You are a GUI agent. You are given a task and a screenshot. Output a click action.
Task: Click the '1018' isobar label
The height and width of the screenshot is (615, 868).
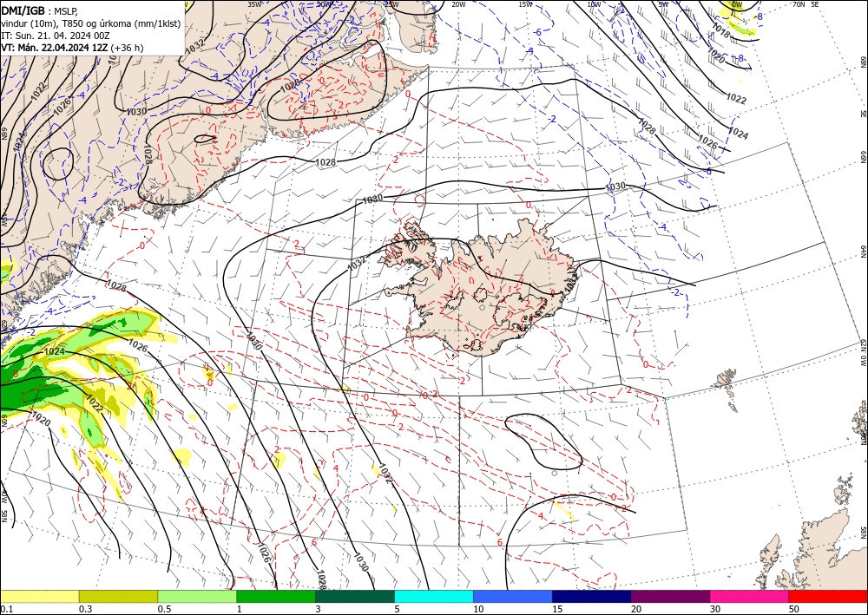(720, 31)
